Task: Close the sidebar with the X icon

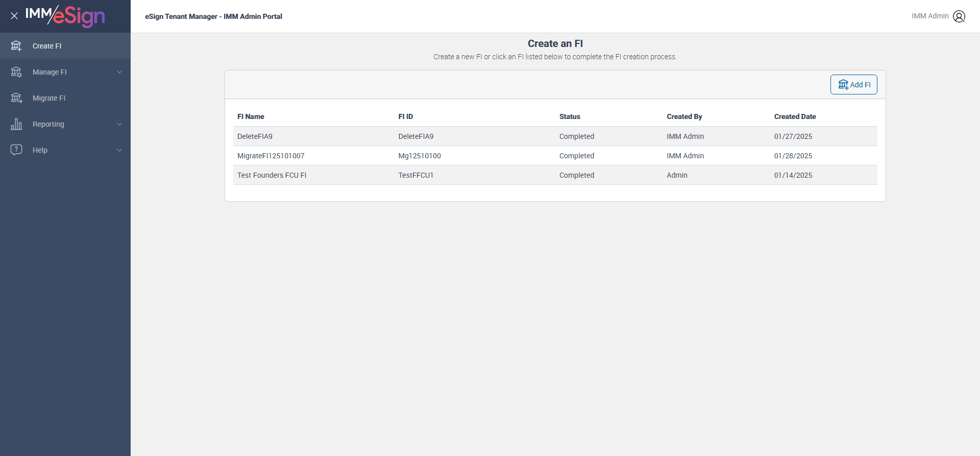Action: coord(14,16)
